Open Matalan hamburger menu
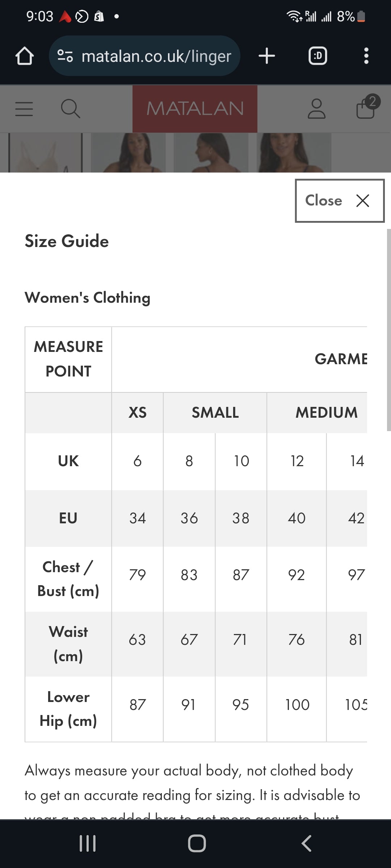 pos(24,109)
